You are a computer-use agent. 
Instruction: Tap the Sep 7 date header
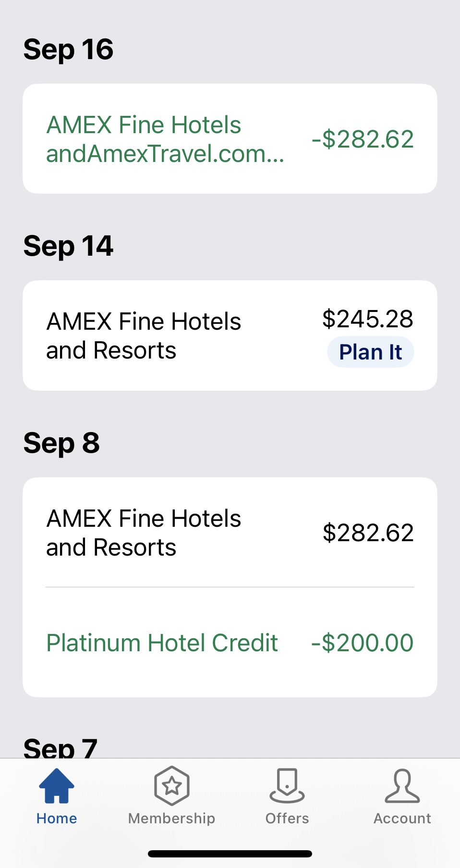pos(61,747)
